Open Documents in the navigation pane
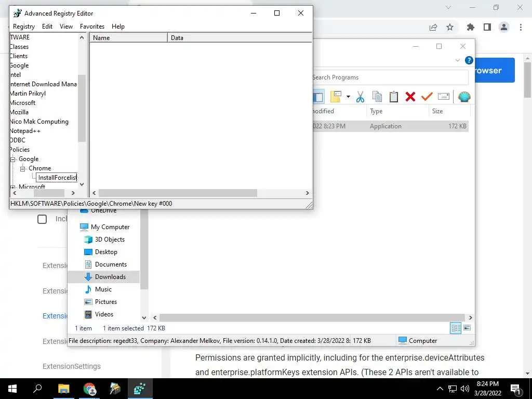The image size is (532, 399). point(105,264)
